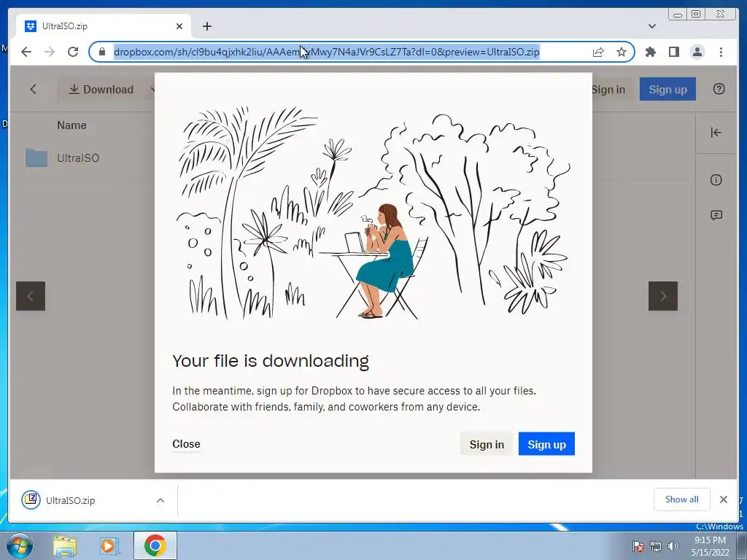Open the network tray icon
This screenshot has height=560, width=747.
(x=656, y=546)
